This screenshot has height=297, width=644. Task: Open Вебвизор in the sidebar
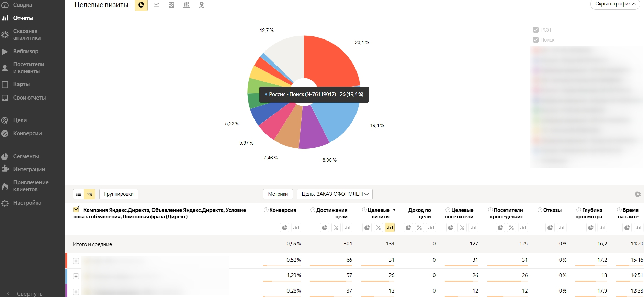(x=26, y=51)
